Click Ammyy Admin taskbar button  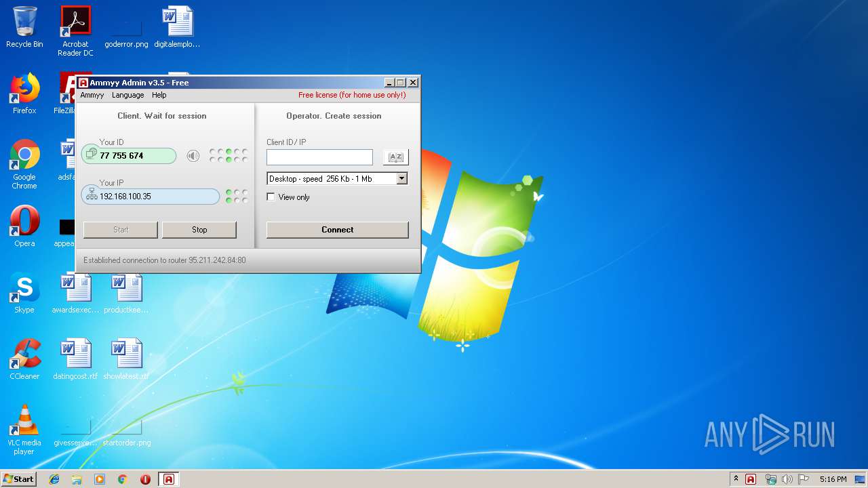[x=169, y=479]
